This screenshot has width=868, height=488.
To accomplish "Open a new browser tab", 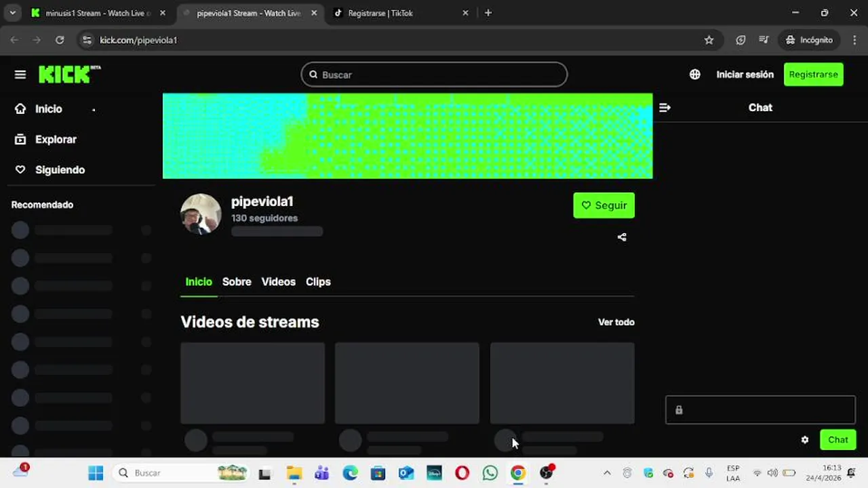I will (x=488, y=13).
